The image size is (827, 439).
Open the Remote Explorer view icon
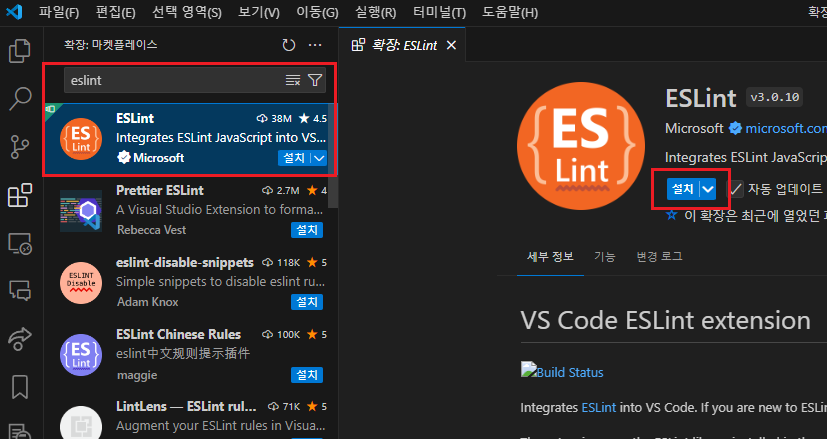(20, 244)
